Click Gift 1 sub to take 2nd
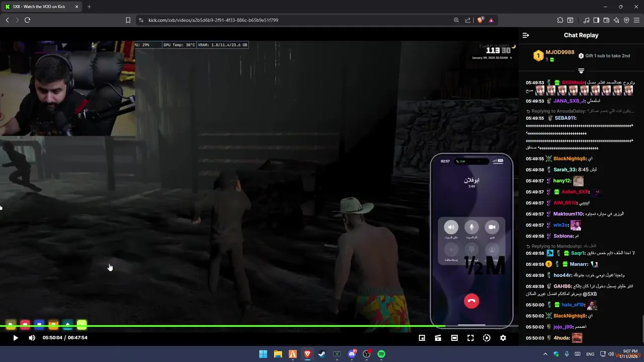 point(604,56)
